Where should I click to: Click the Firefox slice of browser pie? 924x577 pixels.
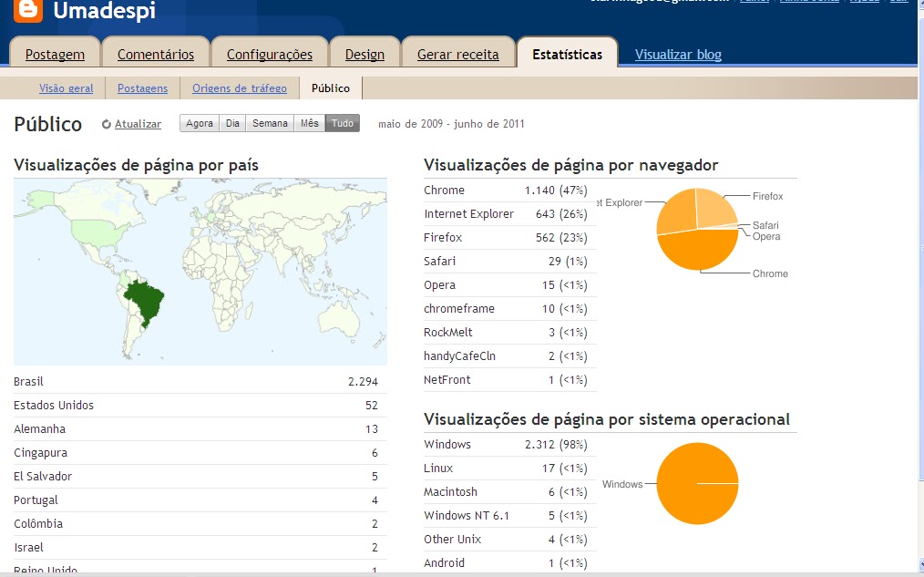tap(714, 208)
